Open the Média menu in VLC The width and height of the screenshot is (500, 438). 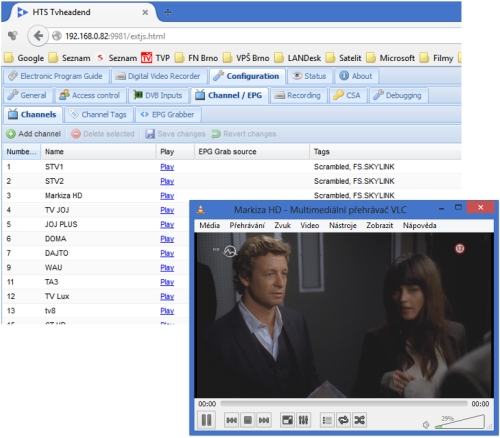coord(209,225)
